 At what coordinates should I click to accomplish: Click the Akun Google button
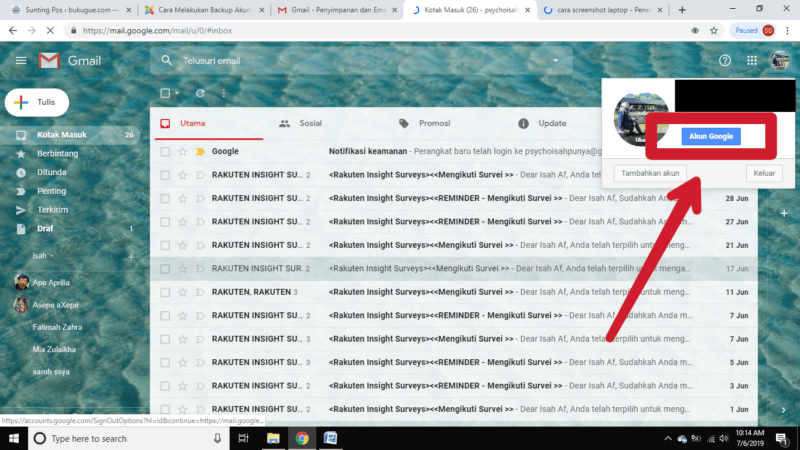point(711,136)
